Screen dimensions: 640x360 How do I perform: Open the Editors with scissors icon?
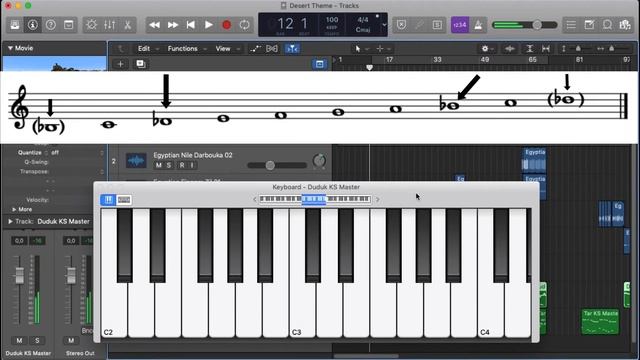[127, 25]
